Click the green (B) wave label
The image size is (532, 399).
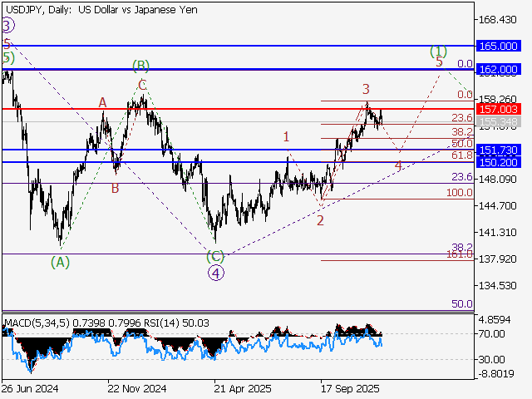(140, 66)
